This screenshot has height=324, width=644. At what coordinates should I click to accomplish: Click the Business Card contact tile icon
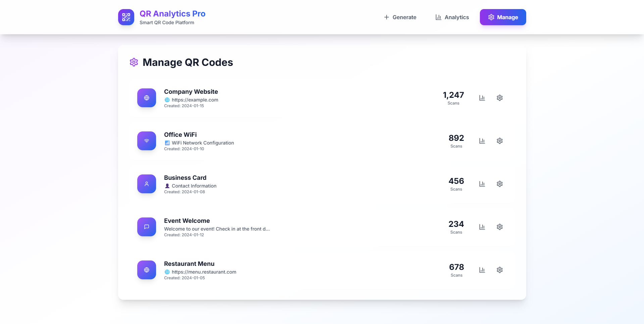[x=147, y=184]
